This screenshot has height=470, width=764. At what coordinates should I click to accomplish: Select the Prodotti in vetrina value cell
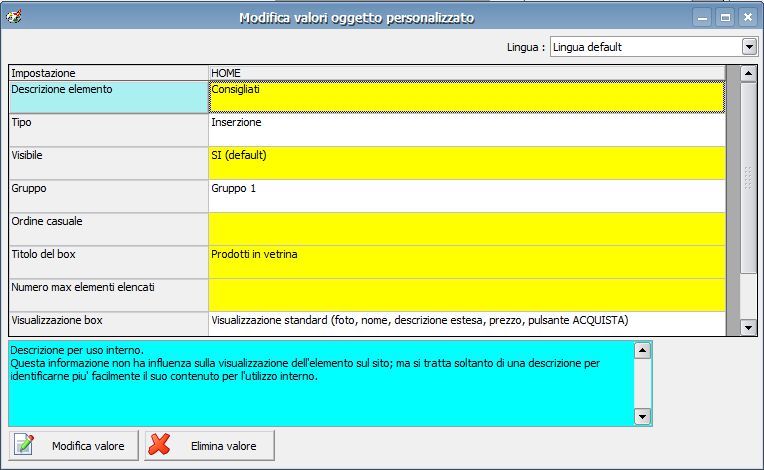467,263
